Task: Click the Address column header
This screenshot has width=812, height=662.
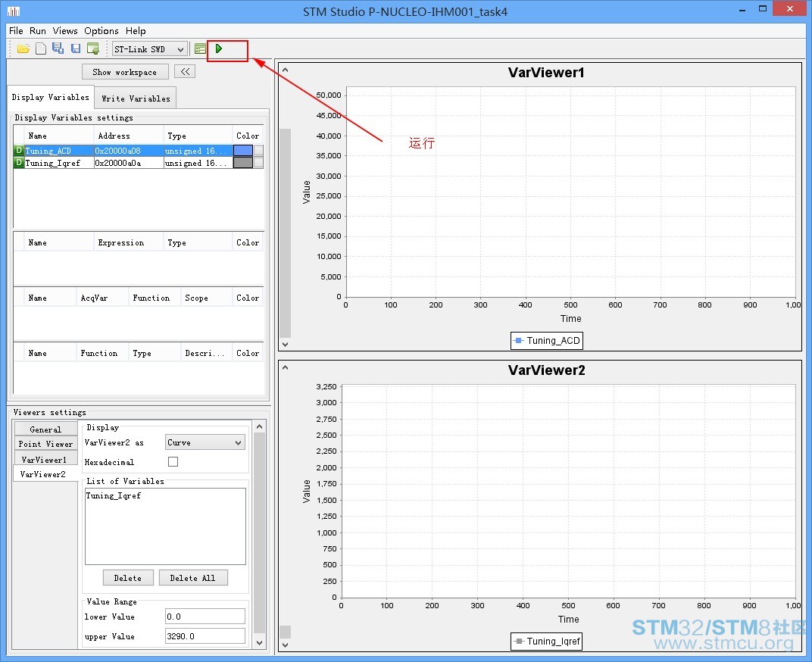Action: pyautogui.click(x=128, y=136)
